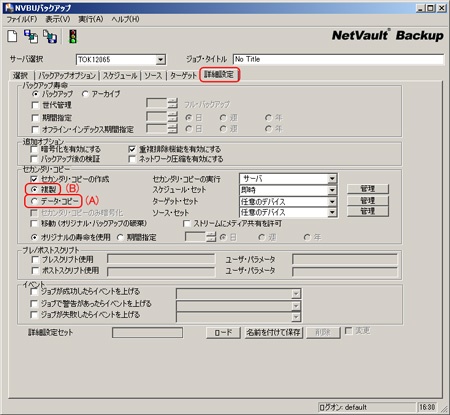Select the 詳細設定 tab
The width and height of the screenshot is (450, 415).
(219, 74)
